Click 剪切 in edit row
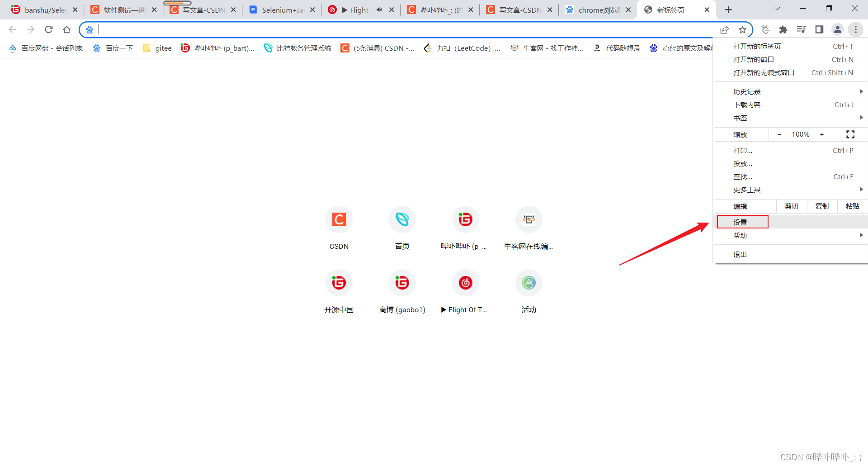The width and height of the screenshot is (868, 466). (792, 206)
